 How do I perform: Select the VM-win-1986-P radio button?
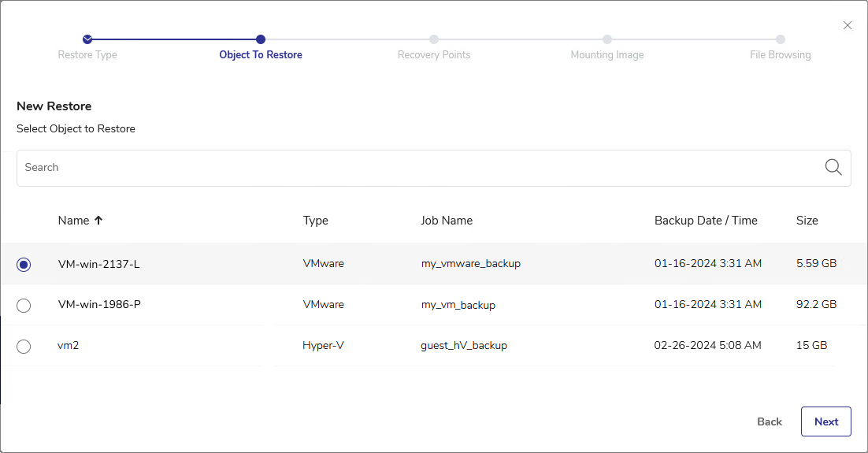pyautogui.click(x=24, y=306)
